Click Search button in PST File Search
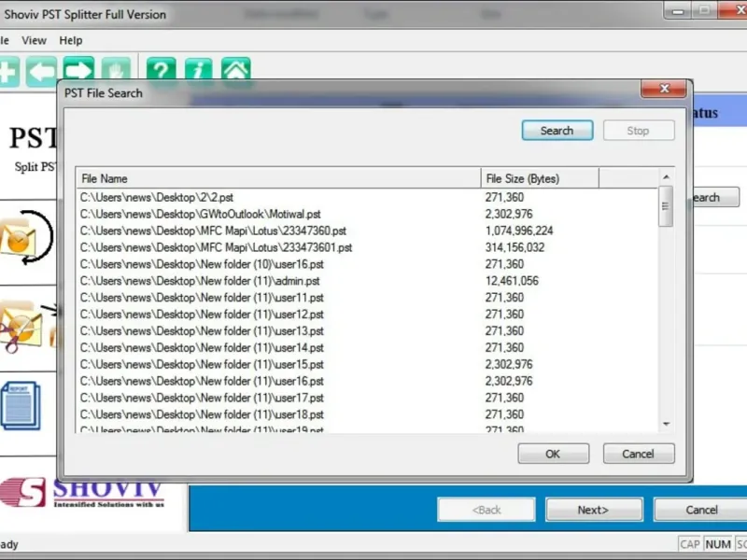The image size is (747, 560). [x=557, y=131]
